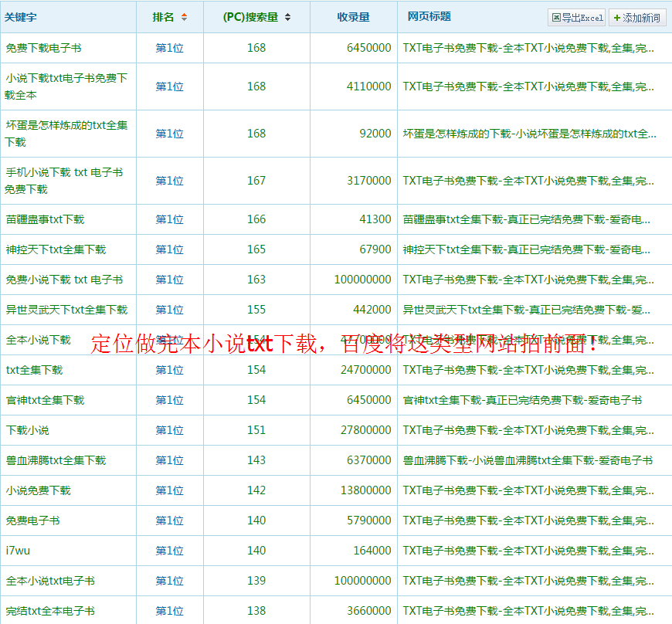
Task: Open keyword 免费小说下载 txt 电子书
Action: tap(64, 280)
